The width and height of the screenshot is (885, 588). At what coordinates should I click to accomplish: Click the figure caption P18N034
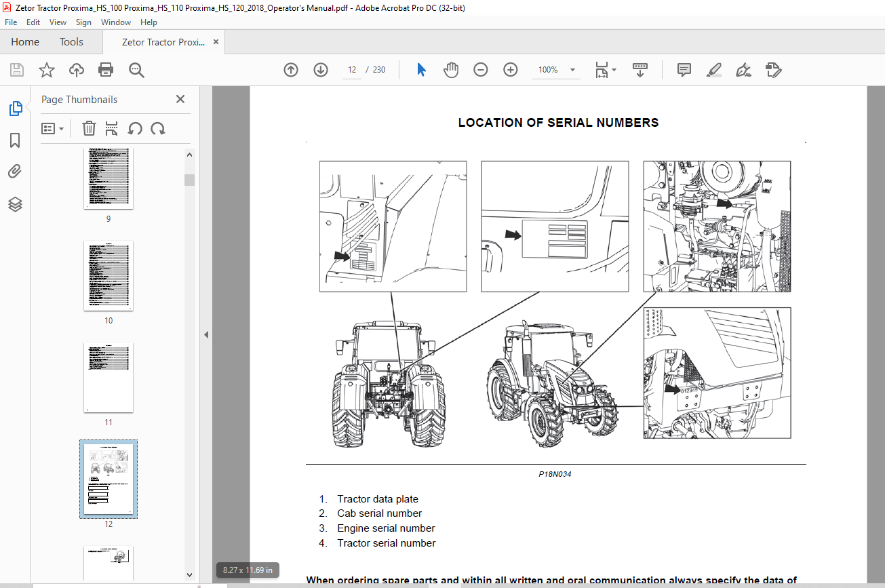click(x=555, y=474)
